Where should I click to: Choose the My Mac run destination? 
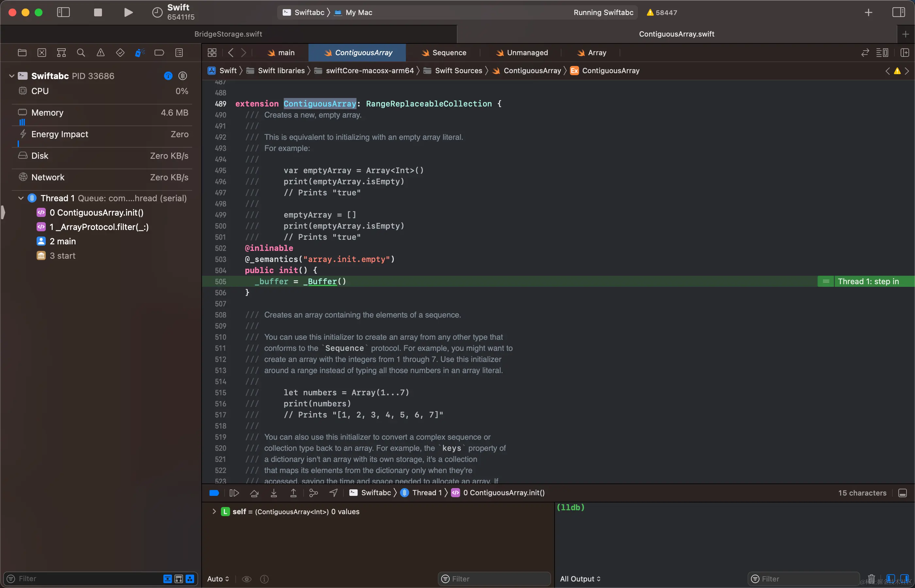(x=353, y=12)
